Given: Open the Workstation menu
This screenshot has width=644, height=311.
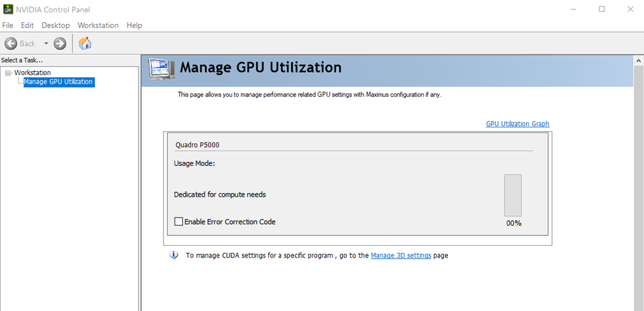Looking at the screenshot, I should coord(98,25).
